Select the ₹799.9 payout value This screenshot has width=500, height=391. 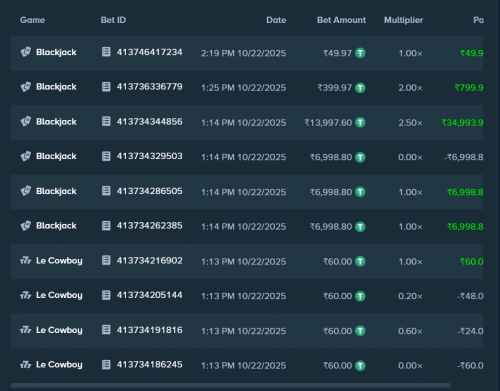(469, 88)
